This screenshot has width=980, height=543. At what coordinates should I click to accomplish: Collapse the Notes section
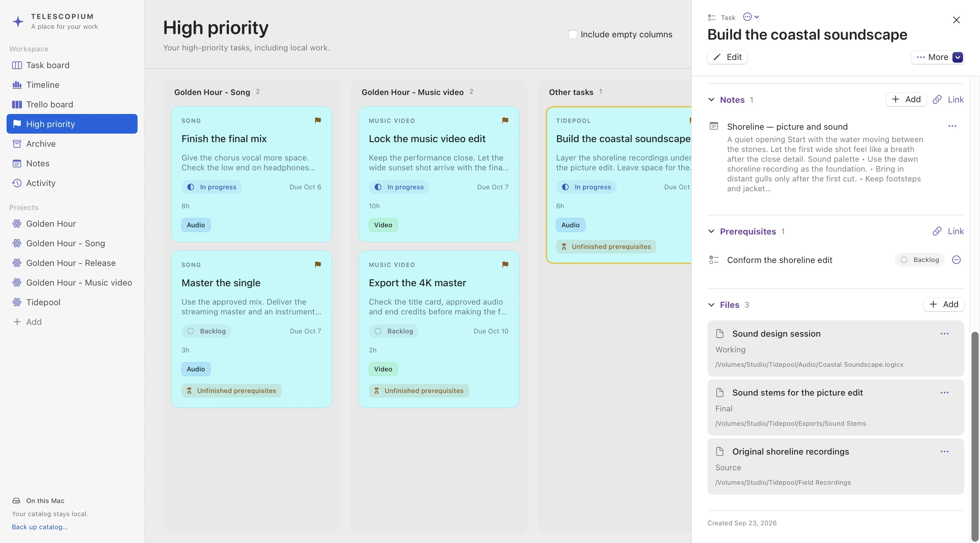[x=711, y=100]
